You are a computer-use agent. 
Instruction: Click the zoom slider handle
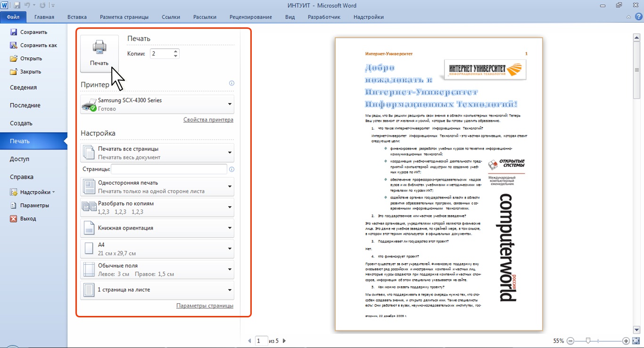click(x=588, y=340)
